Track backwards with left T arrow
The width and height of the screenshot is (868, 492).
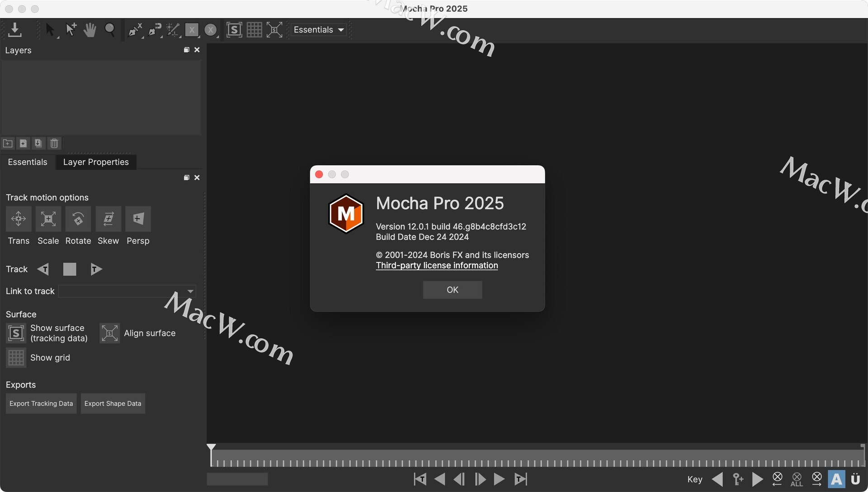(x=43, y=269)
